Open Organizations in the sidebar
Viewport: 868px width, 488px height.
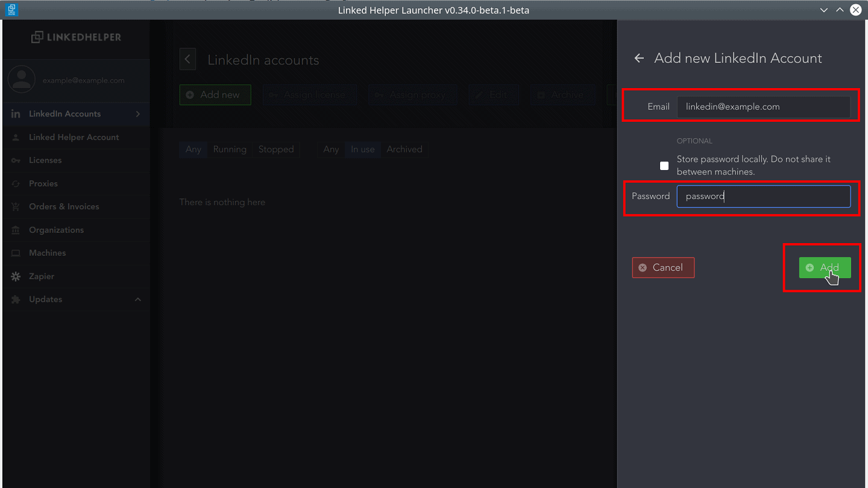[76, 230]
